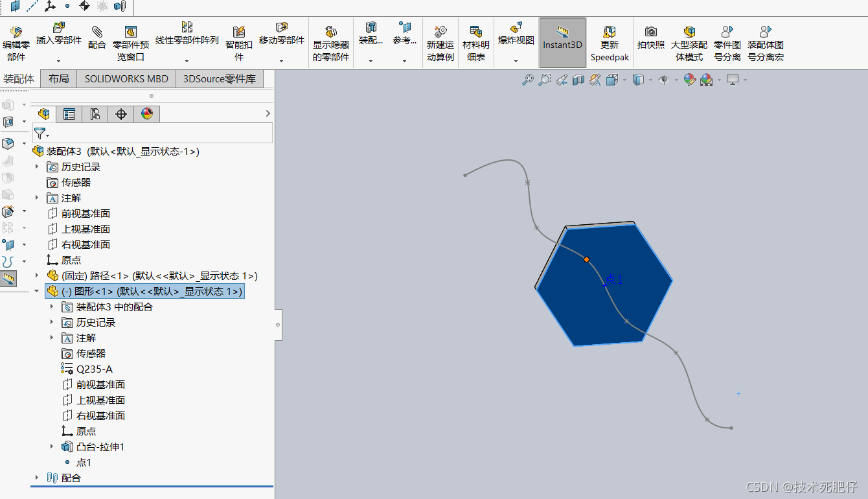Click 线性零部件阵列 (Linear Component Pattern) icon

[x=187, y=27]
